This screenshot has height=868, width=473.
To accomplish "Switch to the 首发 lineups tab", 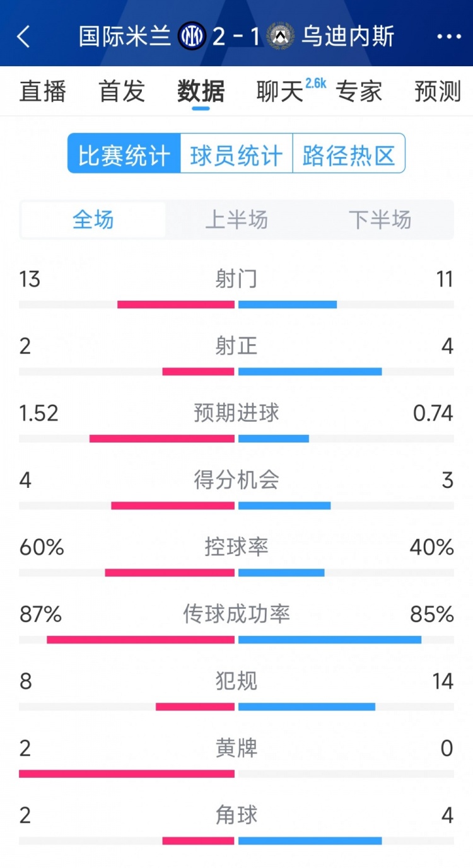I will tap(121, 92).
